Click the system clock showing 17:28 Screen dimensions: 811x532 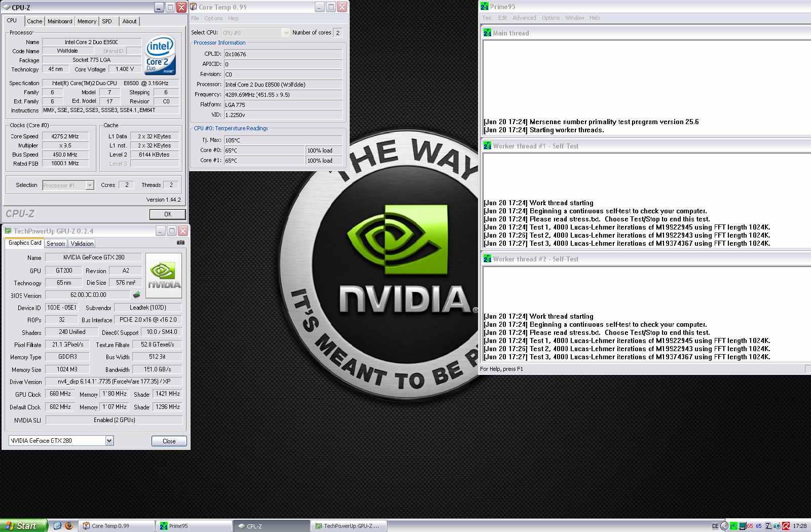(799, 526)
